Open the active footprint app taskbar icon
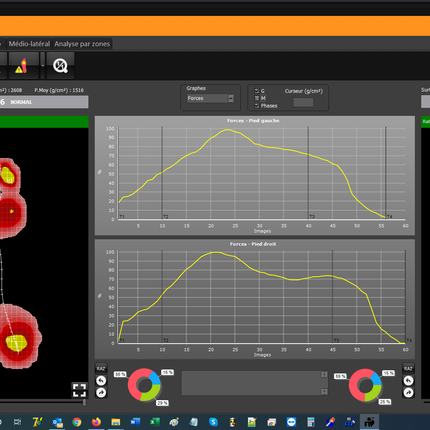430x430 pixels. (369, 422)
